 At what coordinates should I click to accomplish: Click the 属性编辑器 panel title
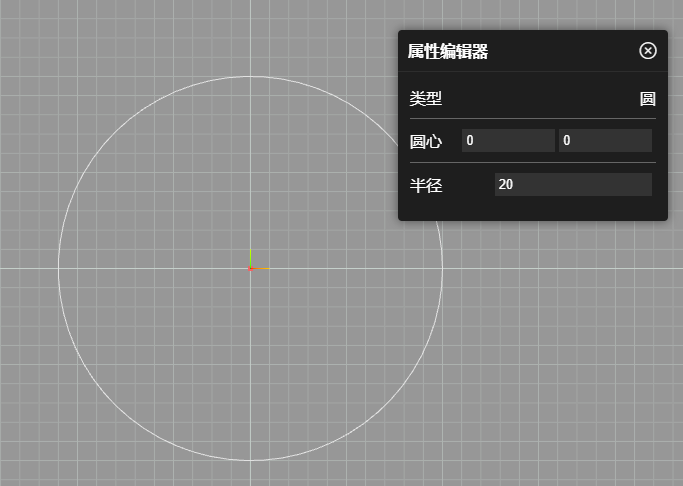click(x=448, y=52)
